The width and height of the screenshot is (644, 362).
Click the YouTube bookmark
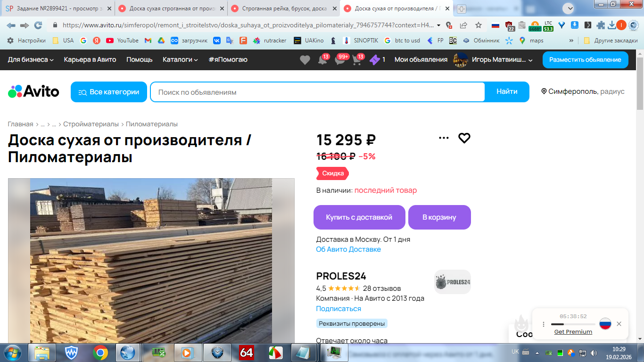click(x=122, y=41)
